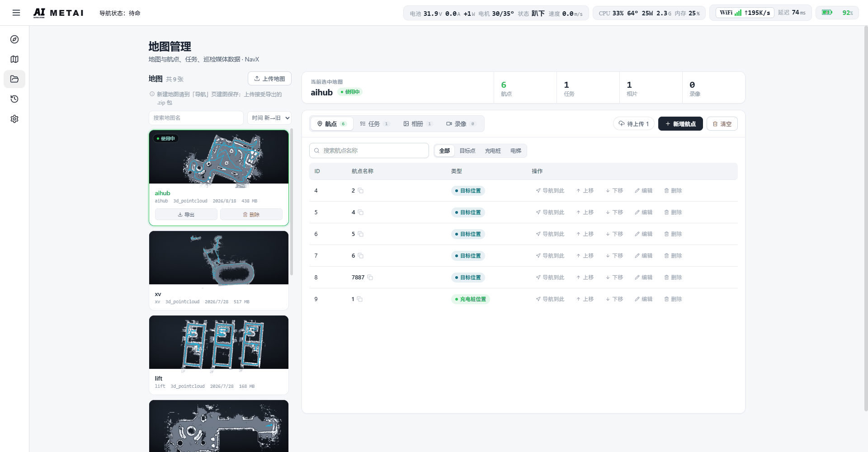Open the sort order dropdown 时间 新→旧
The image size is (868, 452).
click(269, 118)
